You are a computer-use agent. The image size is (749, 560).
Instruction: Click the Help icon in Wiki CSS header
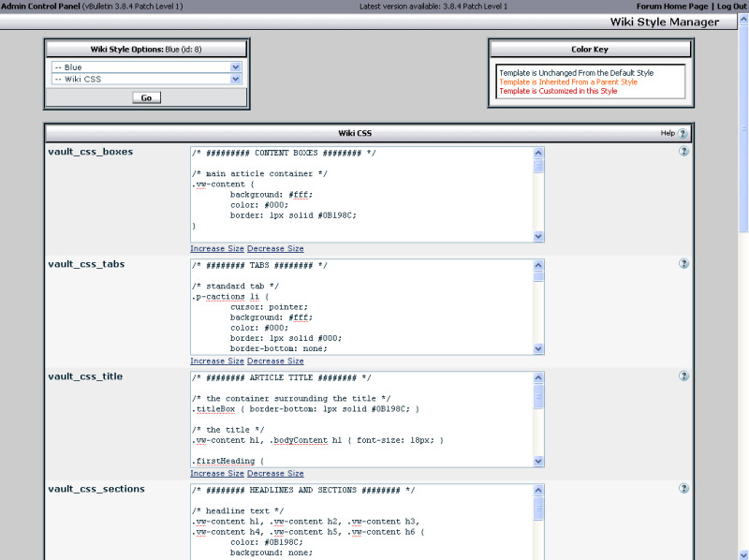pos(683,134)
